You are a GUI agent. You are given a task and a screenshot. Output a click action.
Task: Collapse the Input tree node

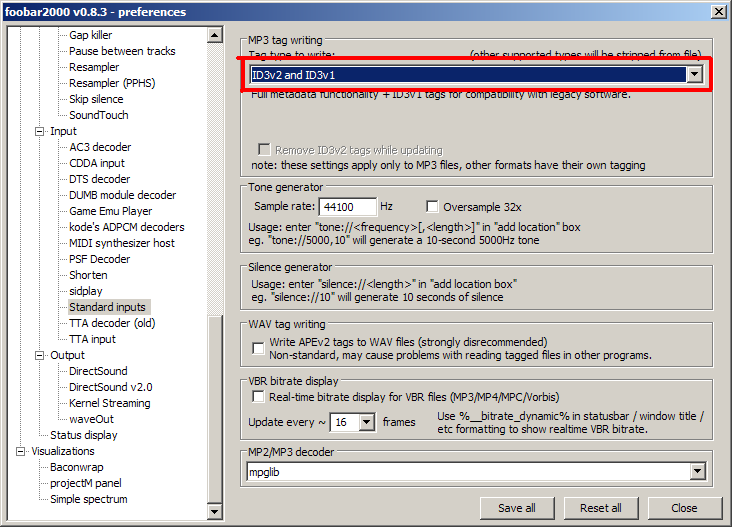click(x=40, y=131)
